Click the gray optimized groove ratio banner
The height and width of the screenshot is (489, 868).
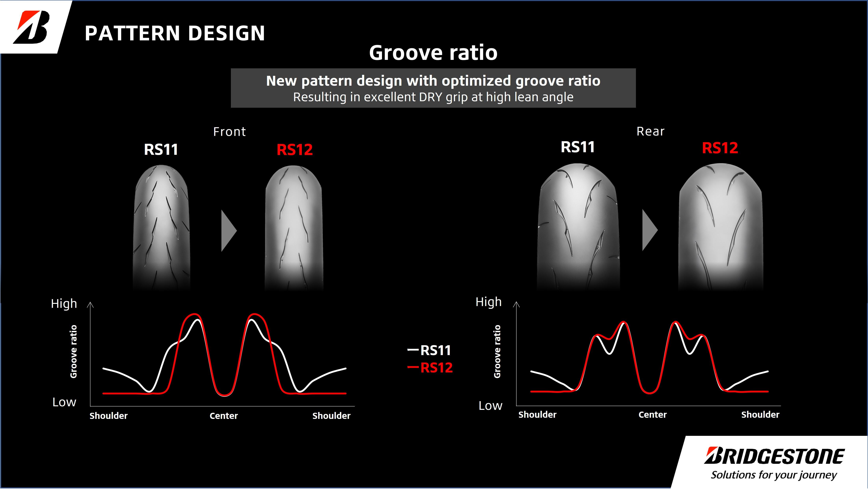tap(433, 88)
